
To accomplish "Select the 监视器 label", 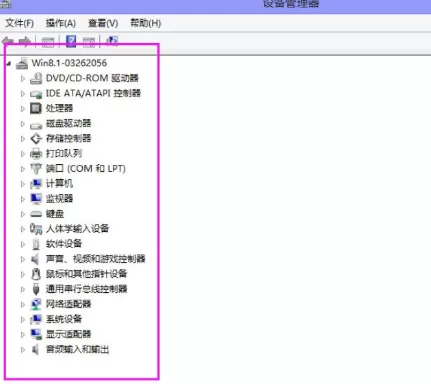I will 59,199.
